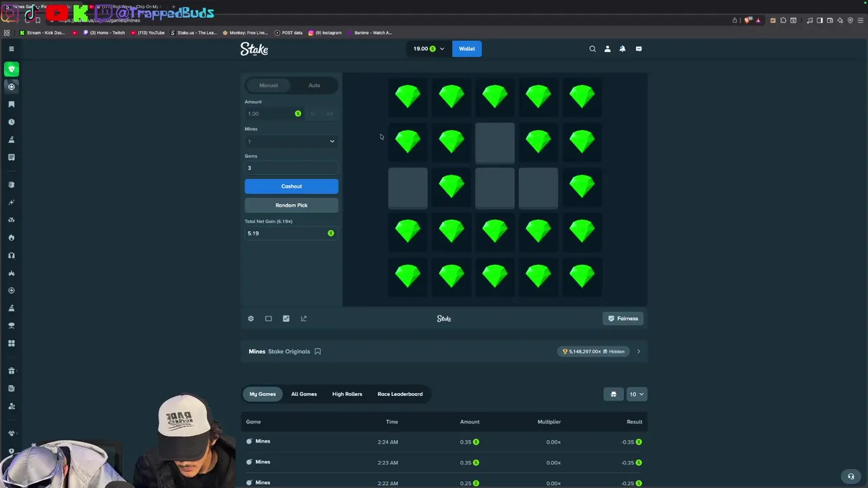Reveal the third-column hidden tile in third row

coord(495,188)
